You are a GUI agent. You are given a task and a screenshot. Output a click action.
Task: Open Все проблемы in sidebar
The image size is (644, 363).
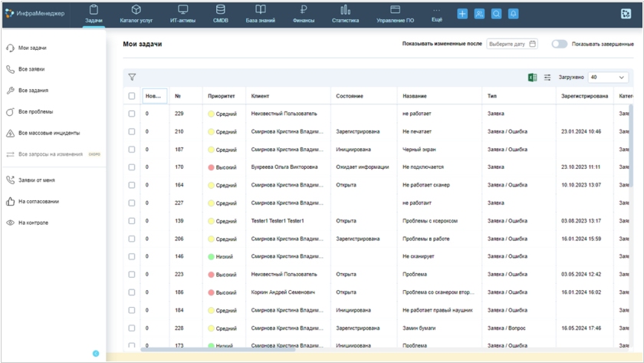30,112
